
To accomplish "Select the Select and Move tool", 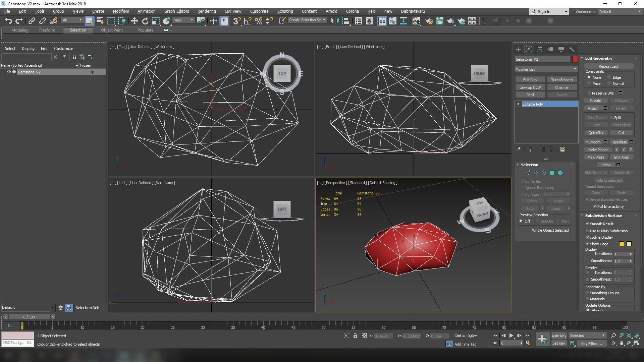I will pyautogui.click(x=134, y=21).
